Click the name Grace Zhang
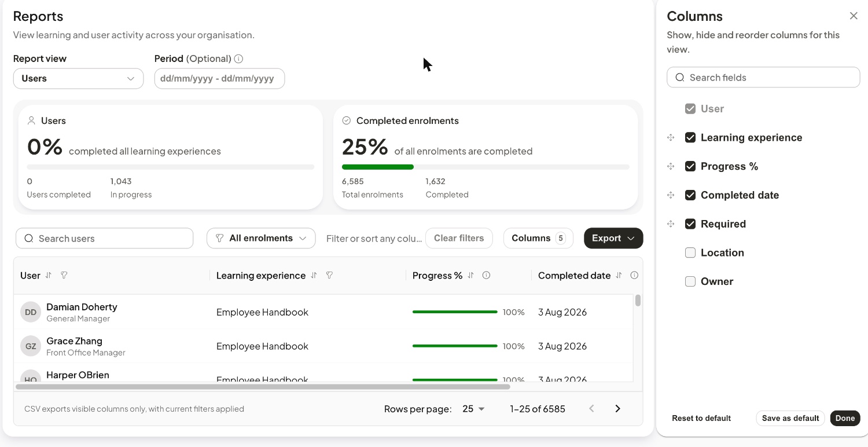Screen dimensions: 868x447 point(74,341)
